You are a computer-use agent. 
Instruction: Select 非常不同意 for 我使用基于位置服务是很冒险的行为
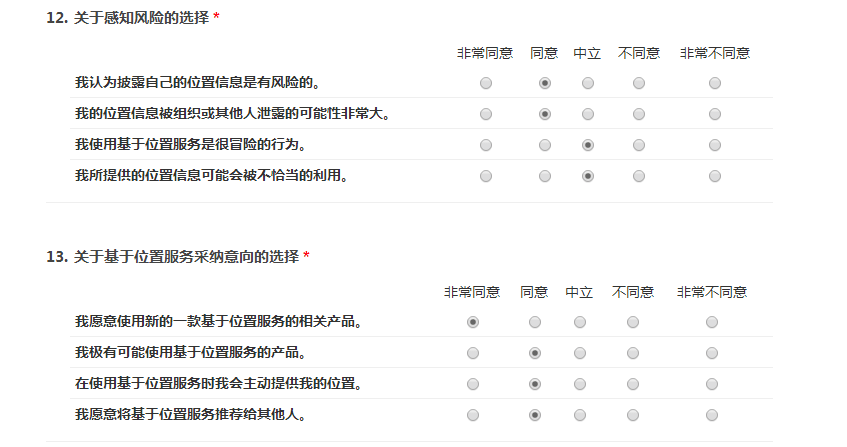(715, 145)
